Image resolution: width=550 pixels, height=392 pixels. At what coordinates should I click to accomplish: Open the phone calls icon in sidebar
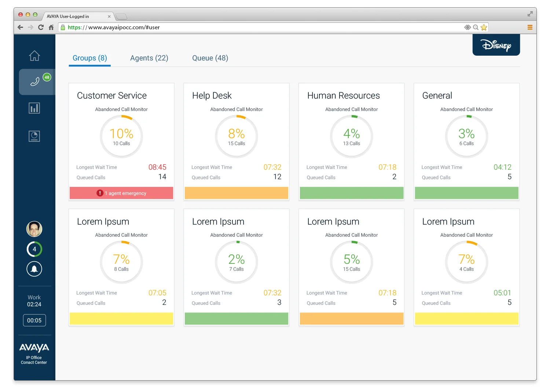[35, 81]
